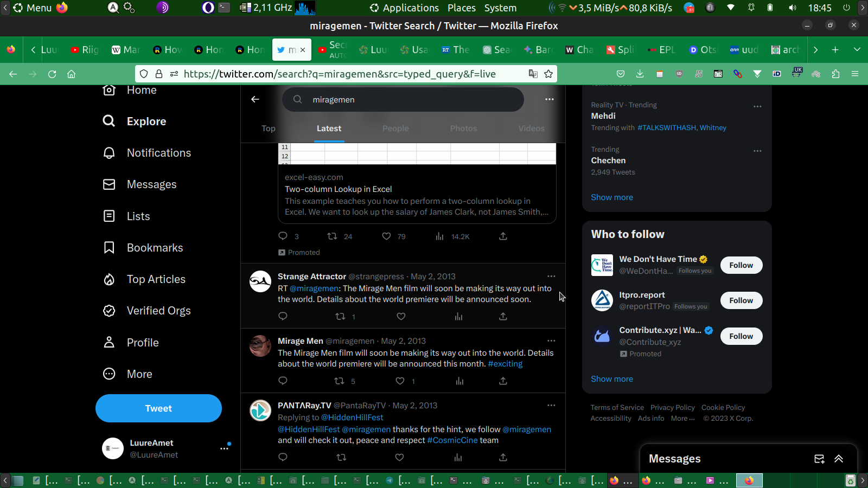The width and height of the screenshot is (868, 488).
Task: Switch to Latest search tab
Action: 329,129
